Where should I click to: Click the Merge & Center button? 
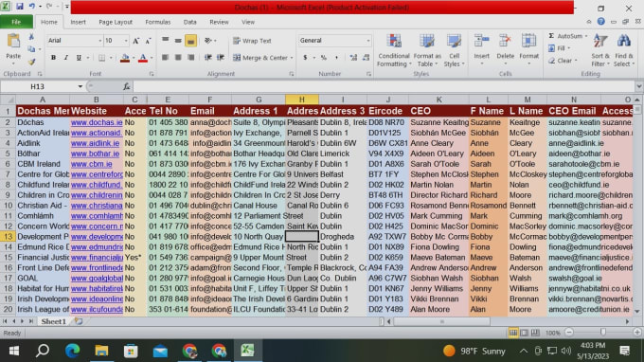pos(260,58)
